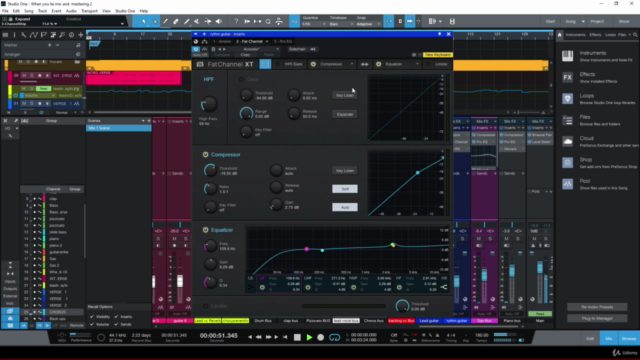Click the question mark help icon

pyautogui.click(x=236, y=21)
